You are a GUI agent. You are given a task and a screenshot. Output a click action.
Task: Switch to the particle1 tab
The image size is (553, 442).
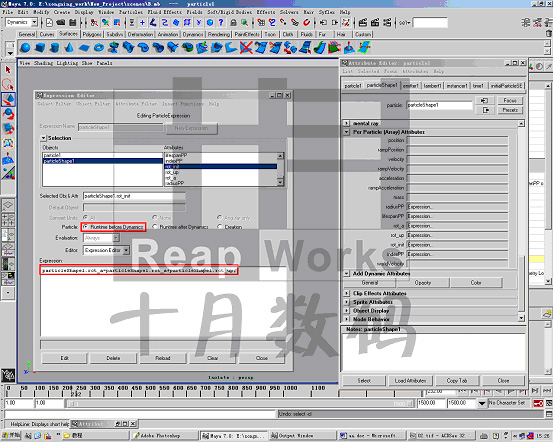[353, 86]
